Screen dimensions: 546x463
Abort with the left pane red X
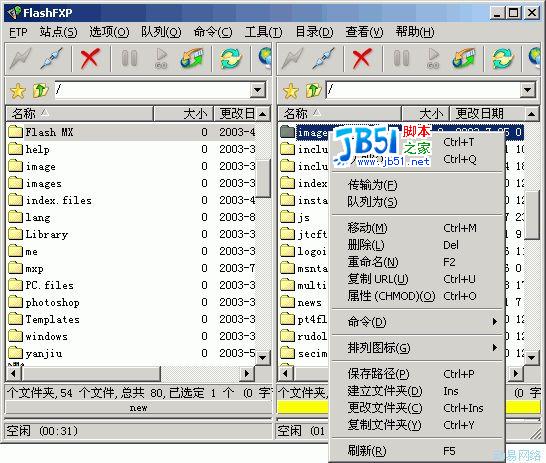coord(90,58)
